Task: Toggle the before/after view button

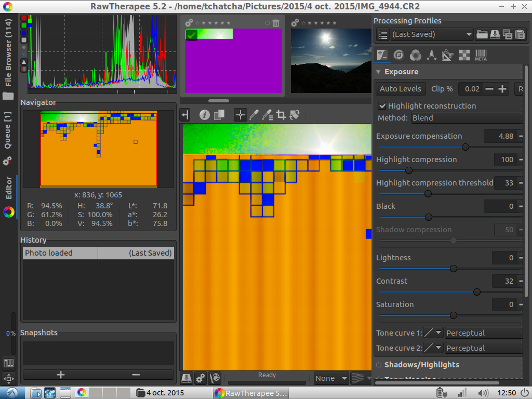Action: pyautogui.click(x=219, y=115)
